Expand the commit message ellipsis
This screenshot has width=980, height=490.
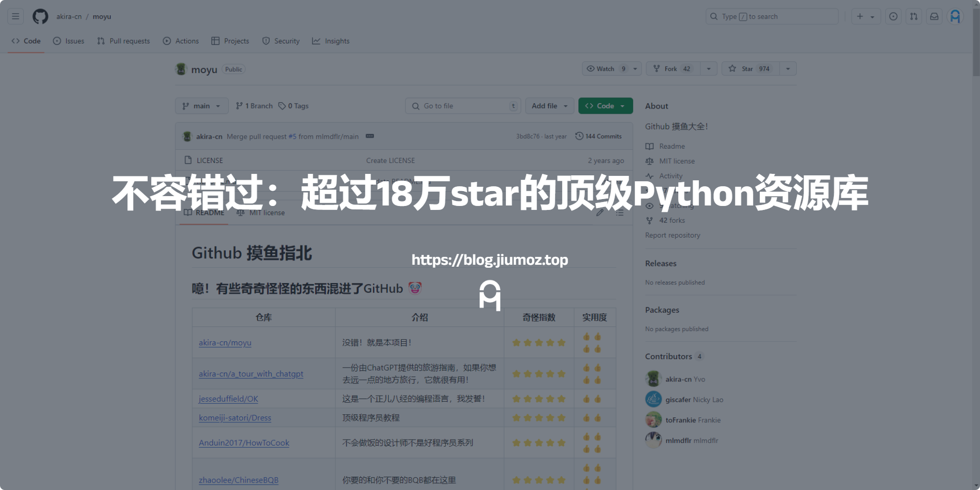point(369,136)
